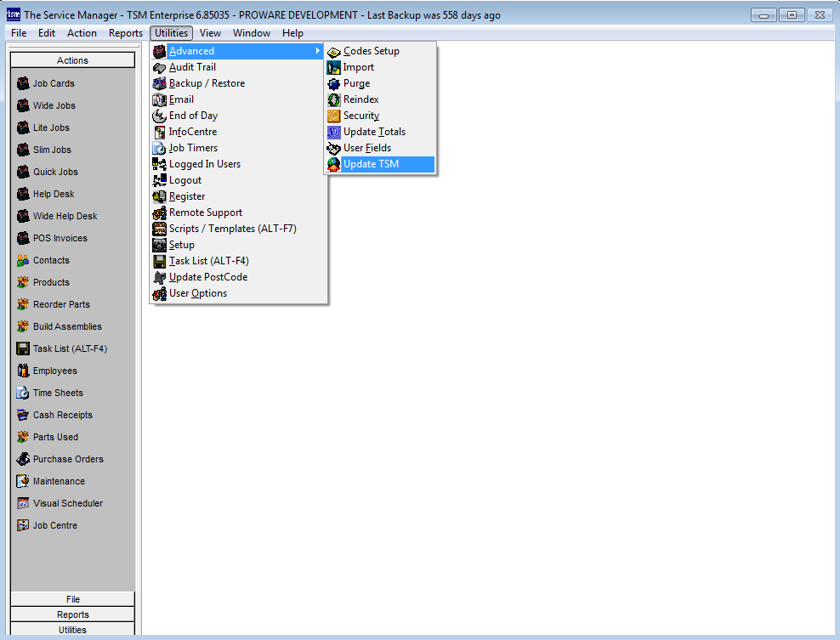The height and width of the screenshot is (640, 840).
Task: Click the Security icon in Advanced submenu
Action: [x=334, y=116]
